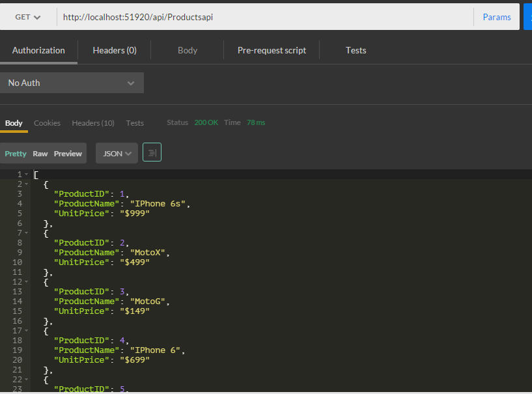Screen dimensions: 532x394
Task: Switch to Raw response view
Action: coord(40,154)
